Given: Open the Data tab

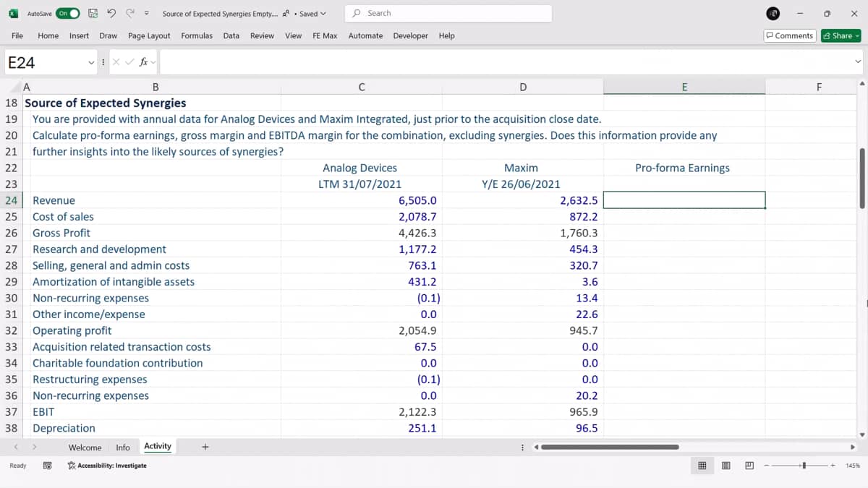Looking at the screenshot, I should click(231, 35).
